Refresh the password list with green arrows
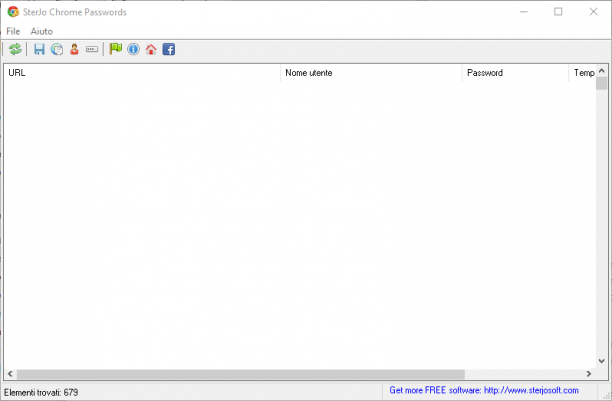The image size is (612, 401). coord(16,49)
